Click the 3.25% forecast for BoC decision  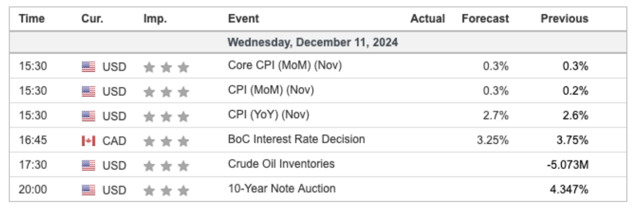click(496, 141)
